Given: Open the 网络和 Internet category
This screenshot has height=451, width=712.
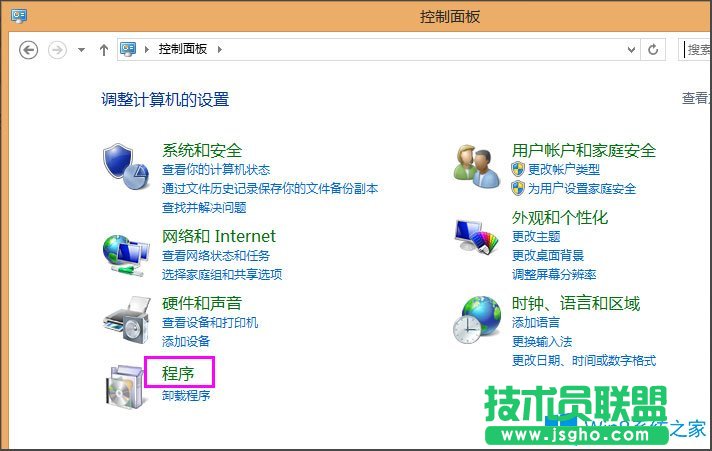Looking at the screenshot, I should pos(219,236).
